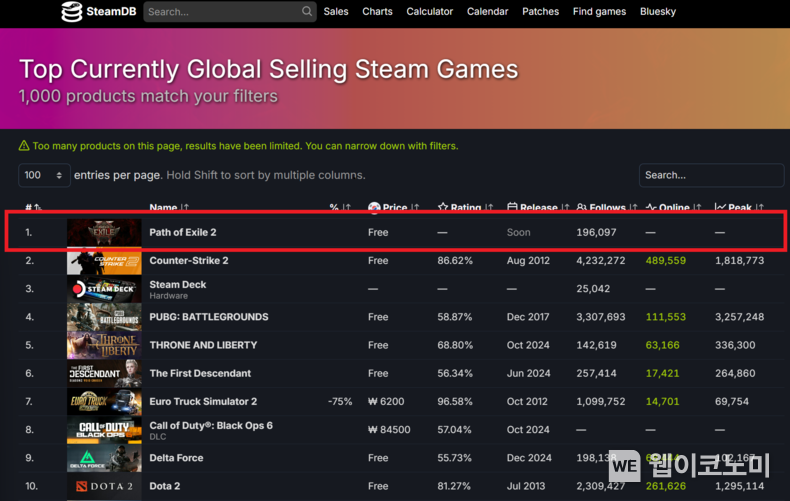The height and width of the screenshot is (501, 790).
Task: Sort by the # rank column
Action: [33, 207]
